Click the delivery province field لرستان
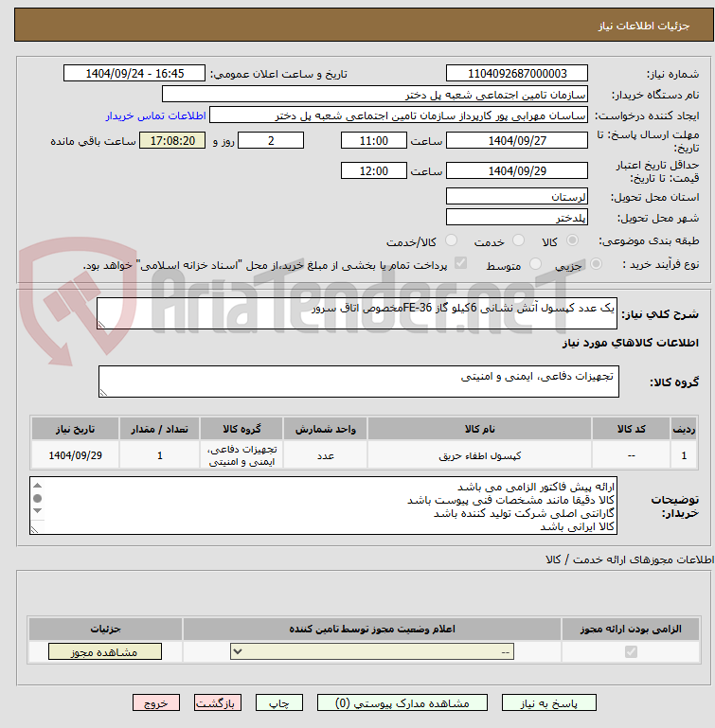This screenshot has width=715, height=728. coord(517,196)
